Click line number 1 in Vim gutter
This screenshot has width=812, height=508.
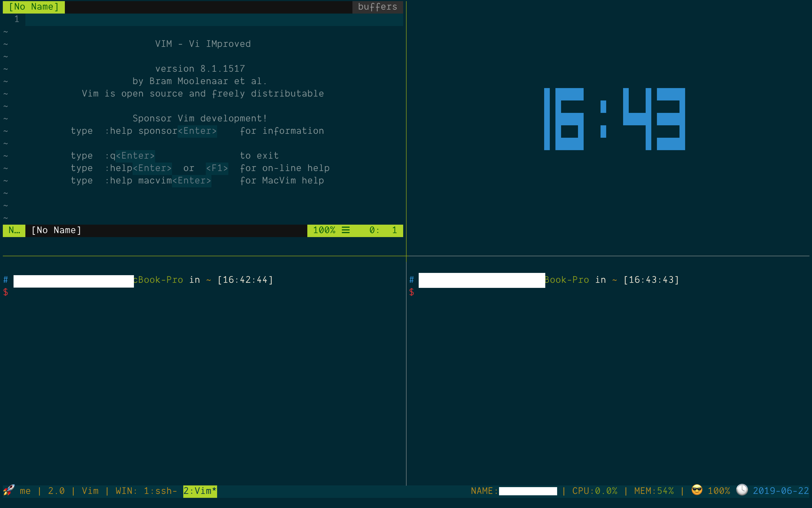pos(17,19)
